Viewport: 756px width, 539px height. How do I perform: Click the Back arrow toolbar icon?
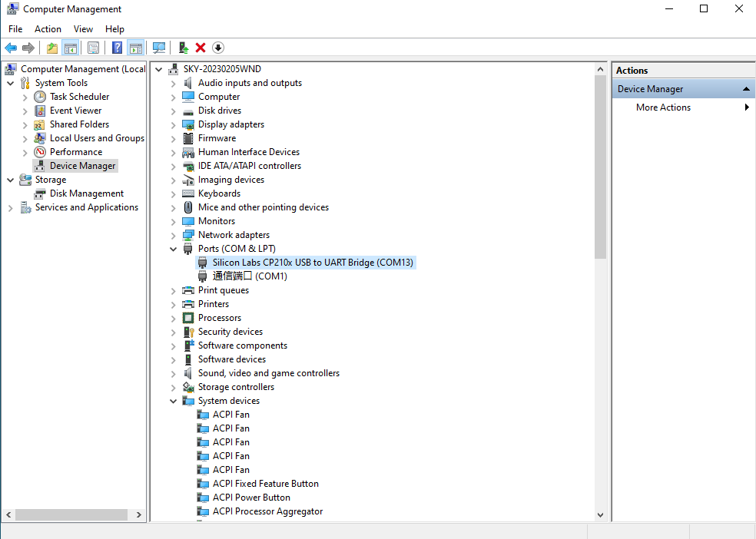point(11,48)
